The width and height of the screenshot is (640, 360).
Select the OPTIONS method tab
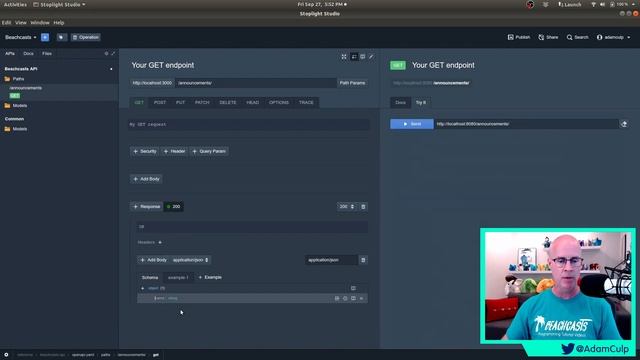click(x=279, y=102)
